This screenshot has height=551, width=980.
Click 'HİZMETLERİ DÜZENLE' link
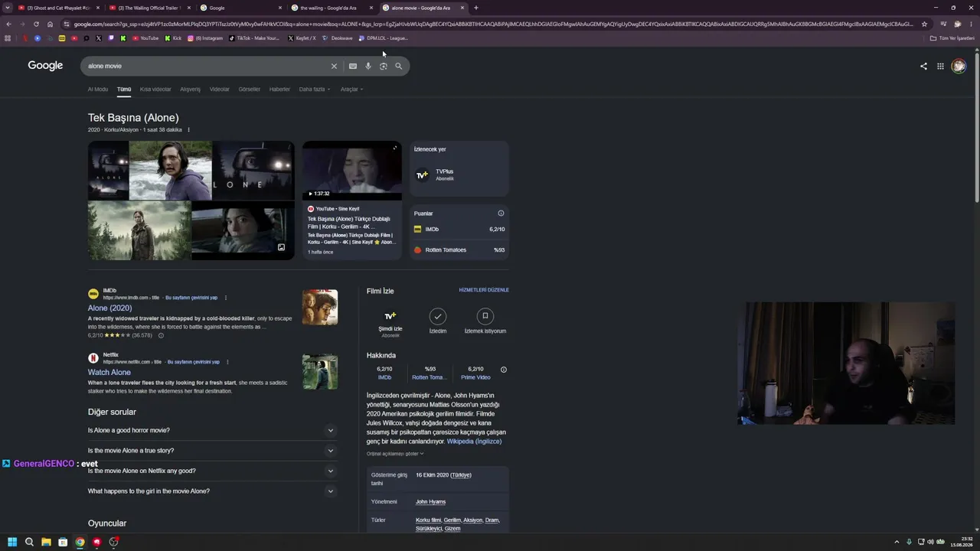click(484, 290)
